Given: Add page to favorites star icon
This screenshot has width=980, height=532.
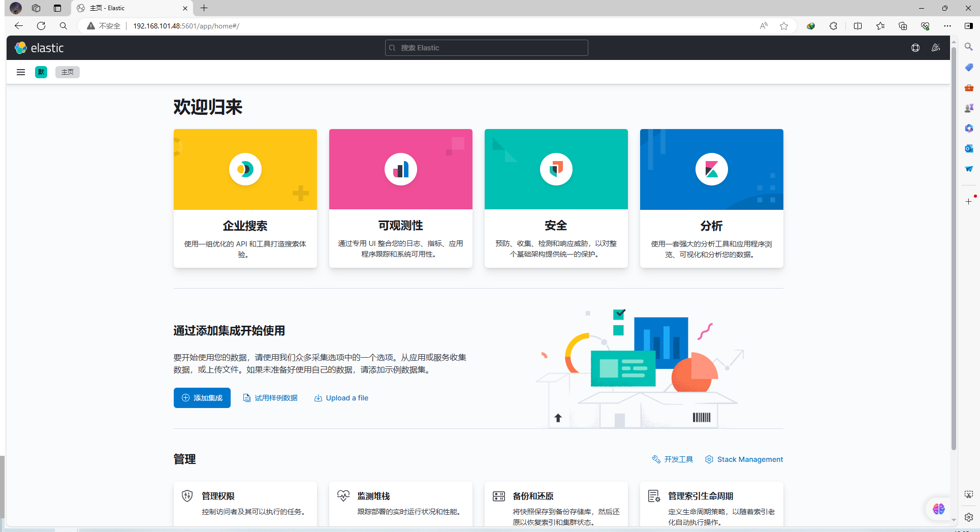Looking at the screenshot, I should click(784, 26).
